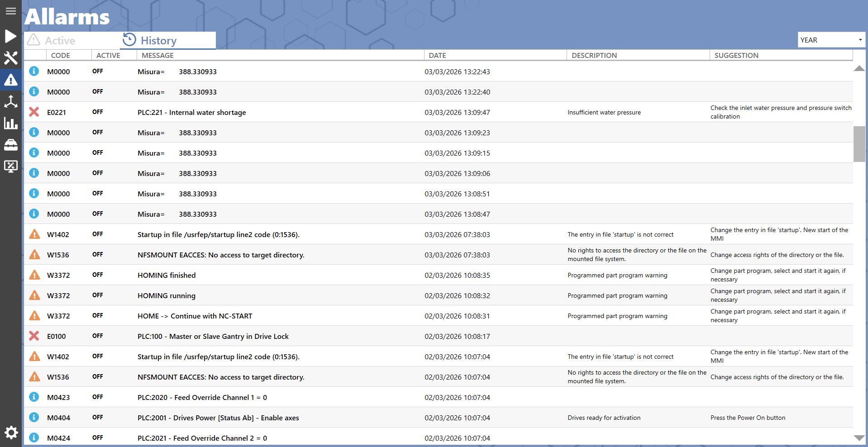868x447 pixels.
Task: Click 'Press the Power On button' suggestion
Action: (x=748, y=418)
